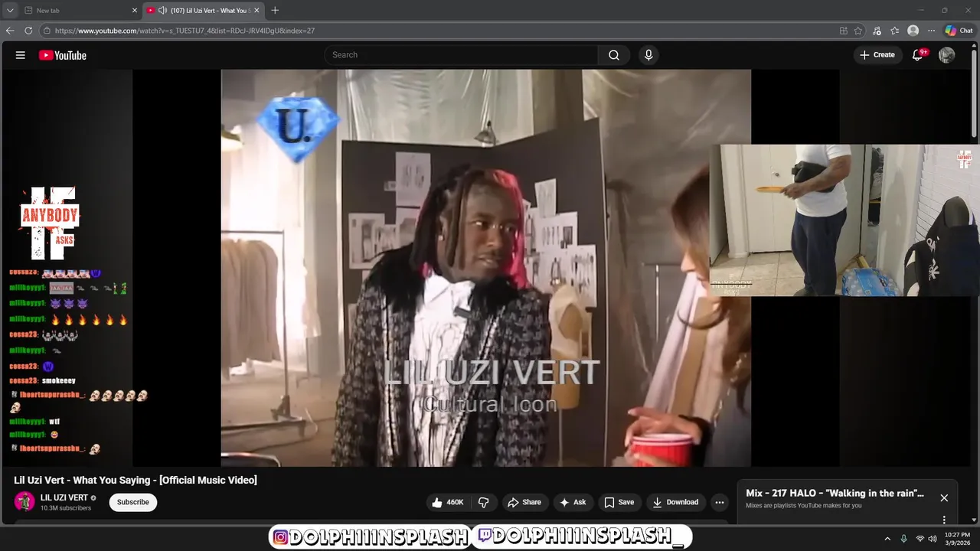
Task: Open the Copilot Chat button
Action: click(959, 31)
